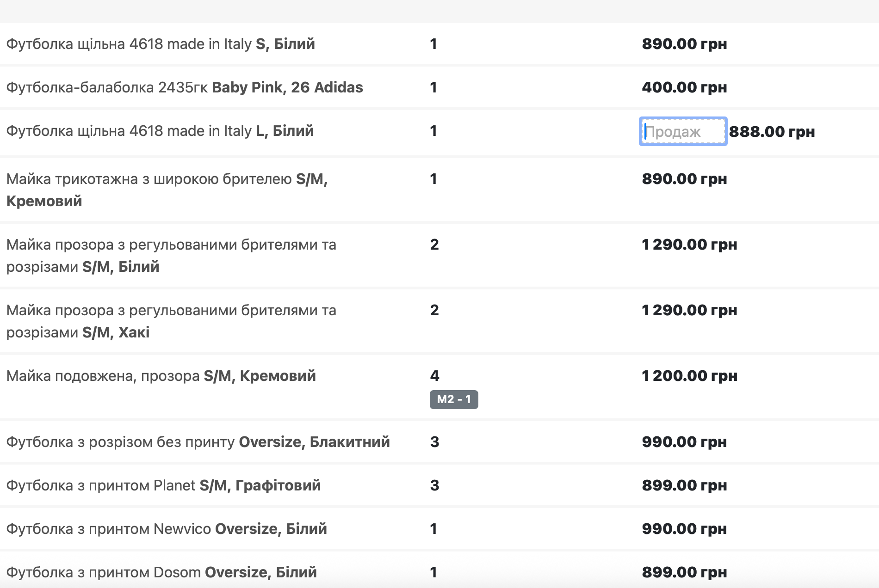This screenshot has height=588, width=879.
Task: Click the M2 - 1 badge
Action: click(x=453, y=399)
